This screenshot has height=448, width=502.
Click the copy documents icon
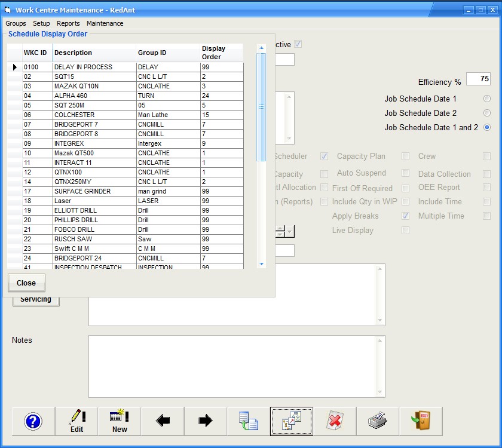(249, 421)
